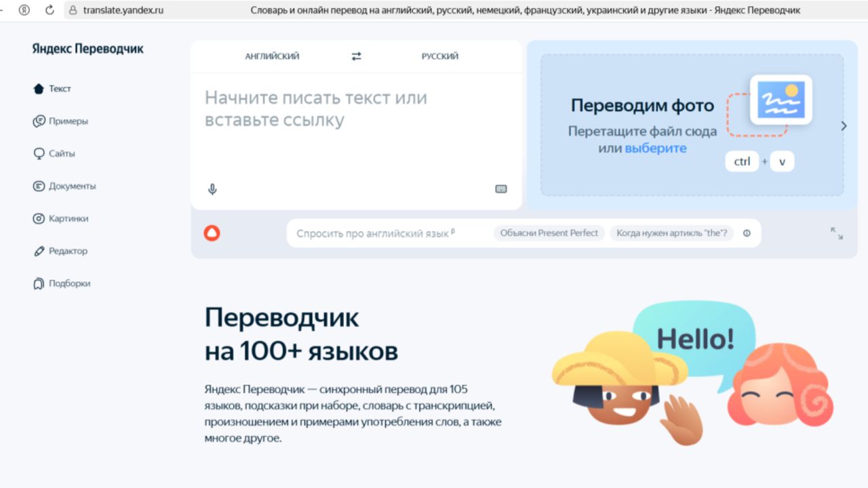Open the РУССКИЙ target language selector
The image size is (868, 488).
441,56
